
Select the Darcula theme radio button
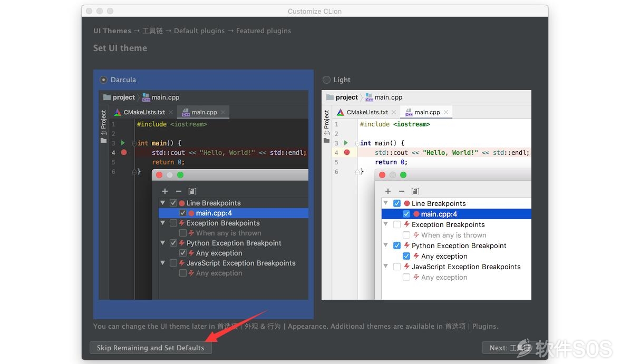point(103,80)
